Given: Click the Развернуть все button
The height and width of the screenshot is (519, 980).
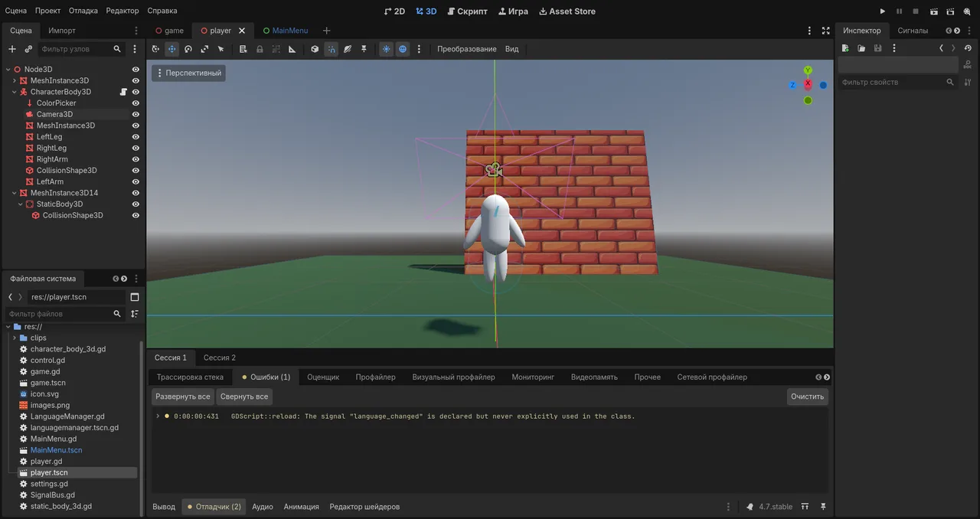Looking at the screenshot, I should pos(182,397).
